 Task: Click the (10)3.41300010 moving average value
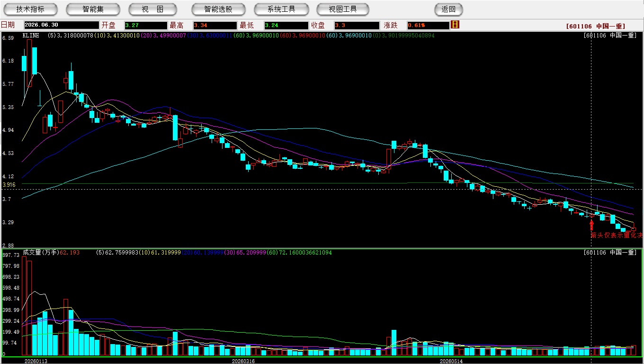point(117,36)
